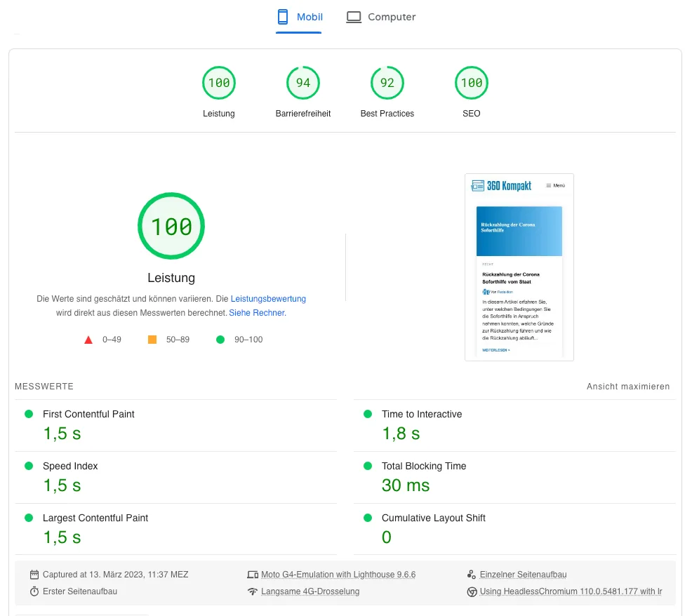Open the Barrierefreiheit score gauge 94
Screen dimensions: 692x616
(303, 83)
